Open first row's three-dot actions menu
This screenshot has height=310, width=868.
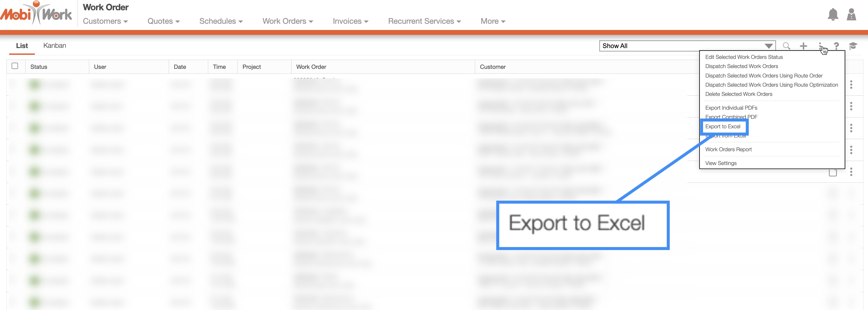[851, 85]
